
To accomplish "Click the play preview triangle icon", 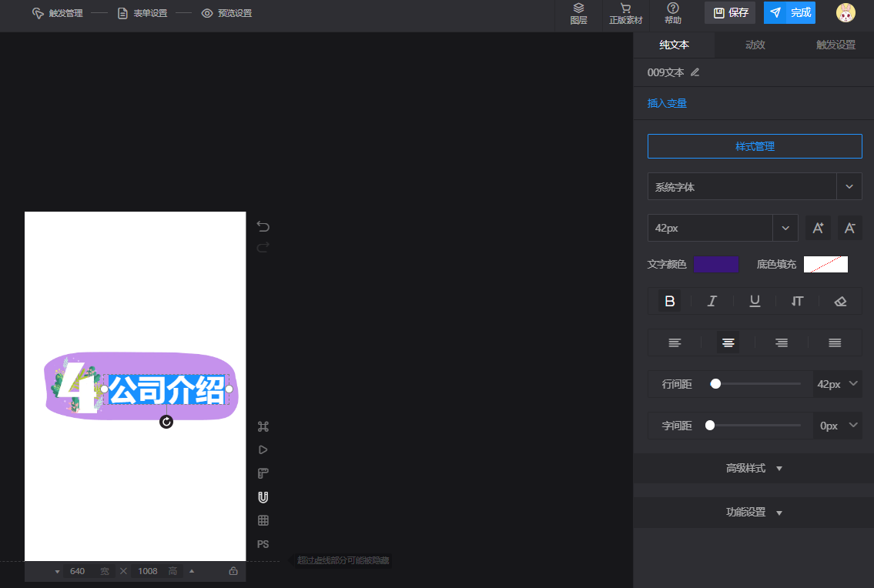I will (x=263, y=449).
